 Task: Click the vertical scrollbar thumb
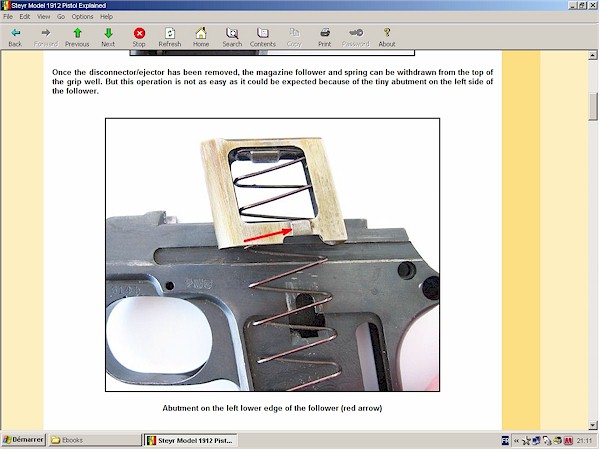[x=593, y=106]
